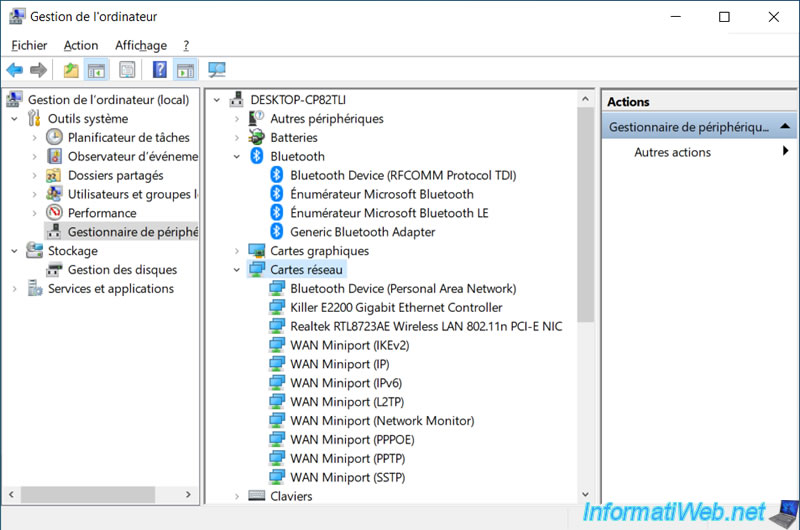Click the scan hardware monitor toolbar icon
Screen dimensions: 800x530
pos(217,69)
